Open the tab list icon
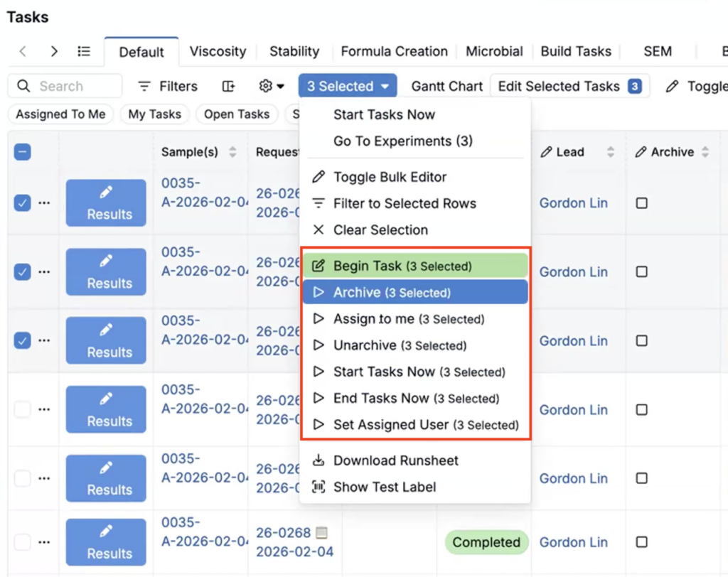Screen dimensions: 728x577 (x=84, y=51)
